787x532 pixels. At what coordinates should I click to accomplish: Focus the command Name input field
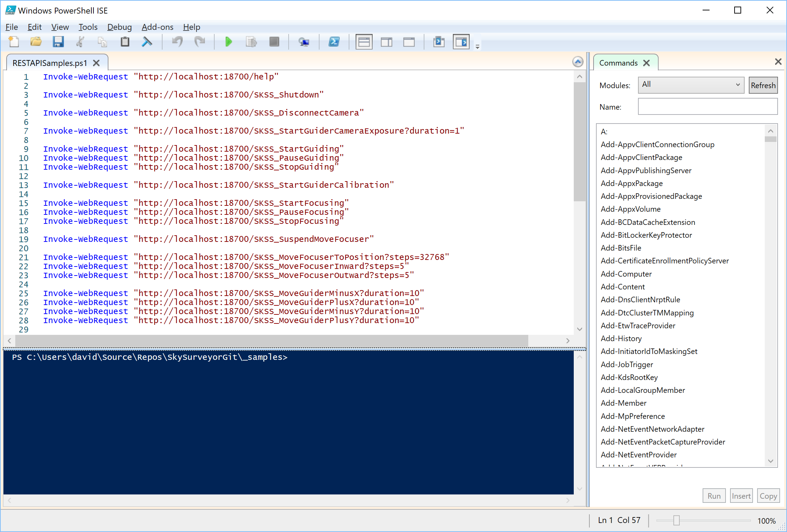tap(707, 107)
